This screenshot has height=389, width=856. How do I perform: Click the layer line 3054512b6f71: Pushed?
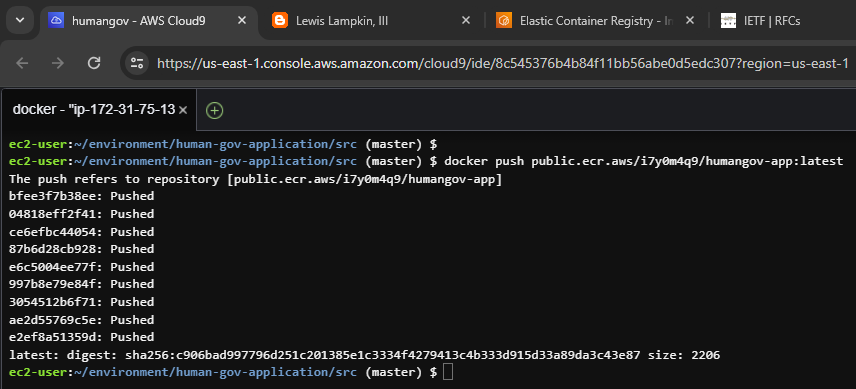coord(81,302)
